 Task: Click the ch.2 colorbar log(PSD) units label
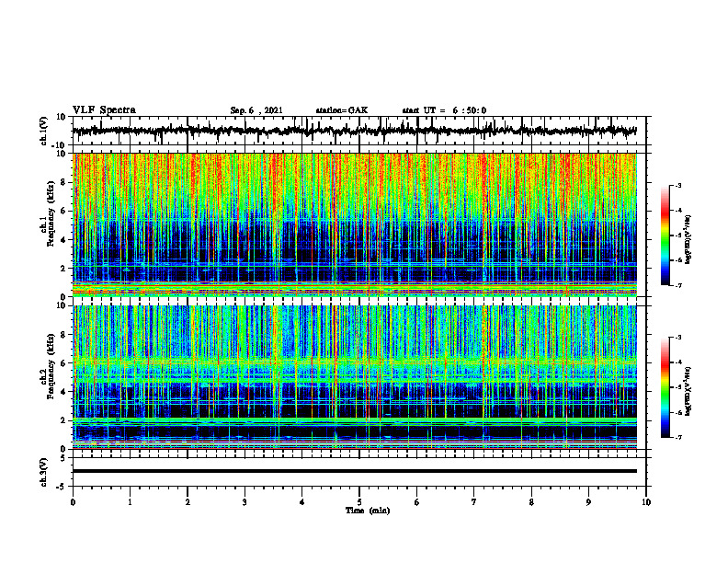(x=688, y=391)
